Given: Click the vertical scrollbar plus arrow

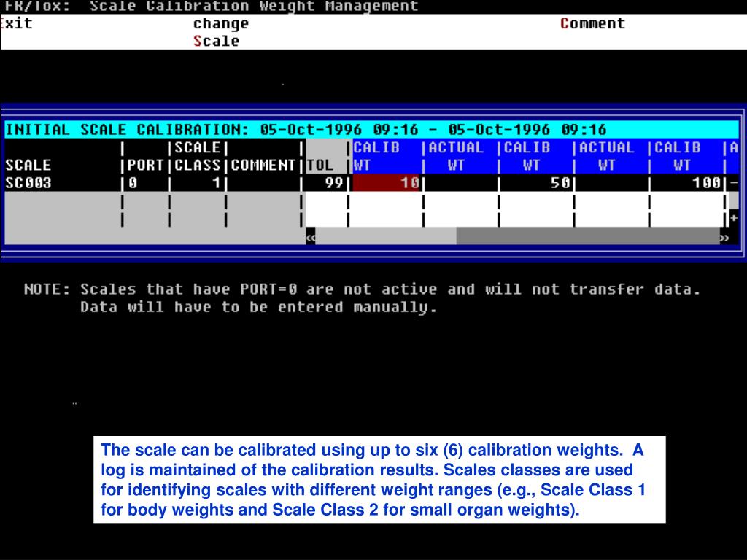Looking at the screenshot, I should (734, 218).
